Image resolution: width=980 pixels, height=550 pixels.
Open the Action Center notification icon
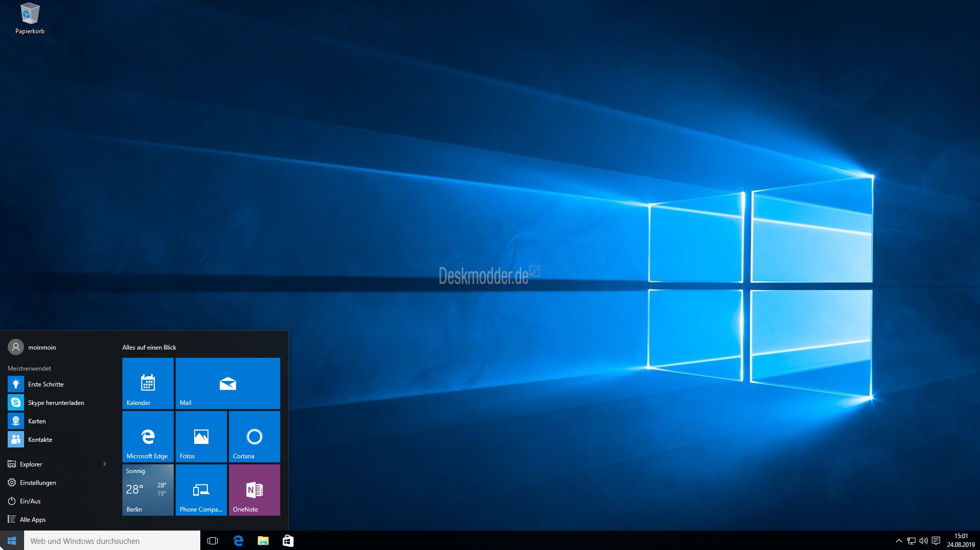tap(936, 541)
